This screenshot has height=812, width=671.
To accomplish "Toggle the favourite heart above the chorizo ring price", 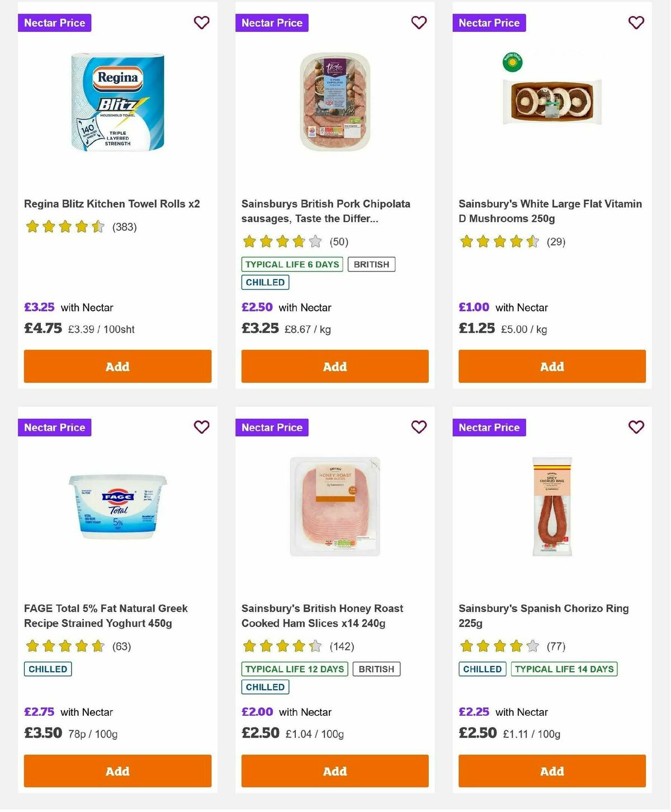I will coord(635,427).
